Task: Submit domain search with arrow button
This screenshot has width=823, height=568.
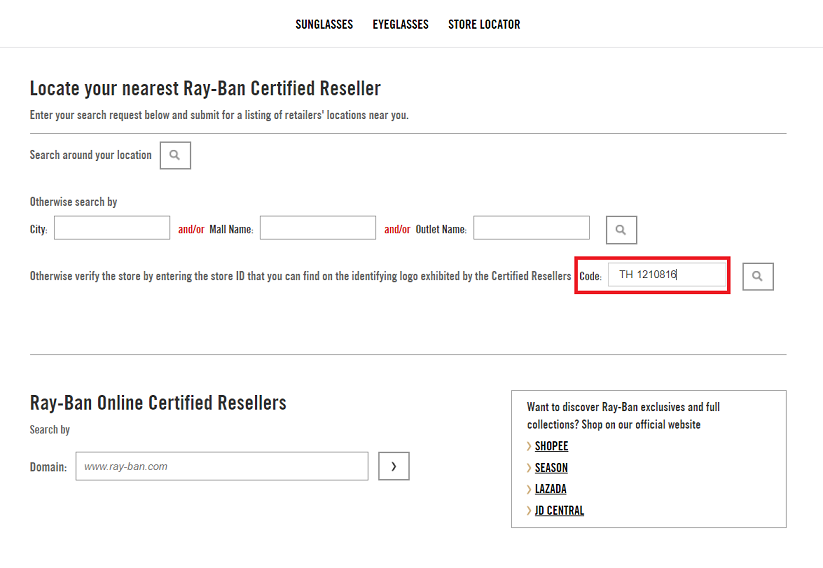Action: (394, 466)
